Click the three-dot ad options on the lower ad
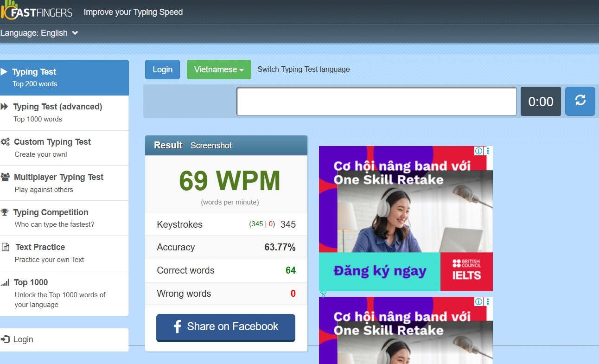 (488, 301)
